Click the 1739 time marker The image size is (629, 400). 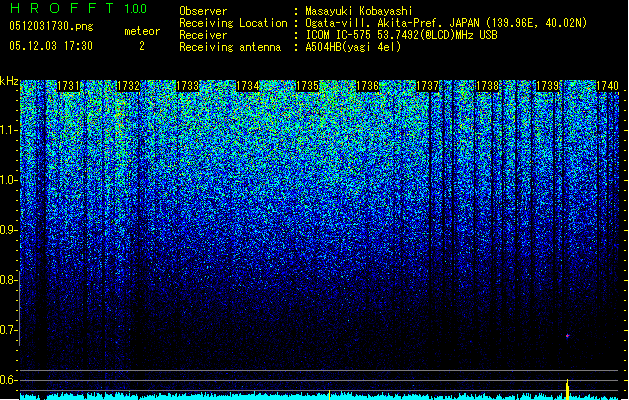coord(548,86)
